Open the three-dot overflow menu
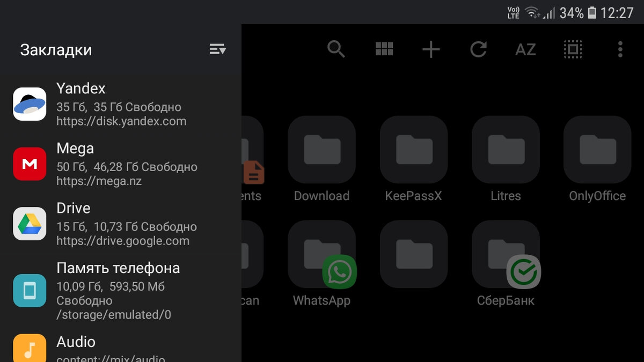 (620, 50)
